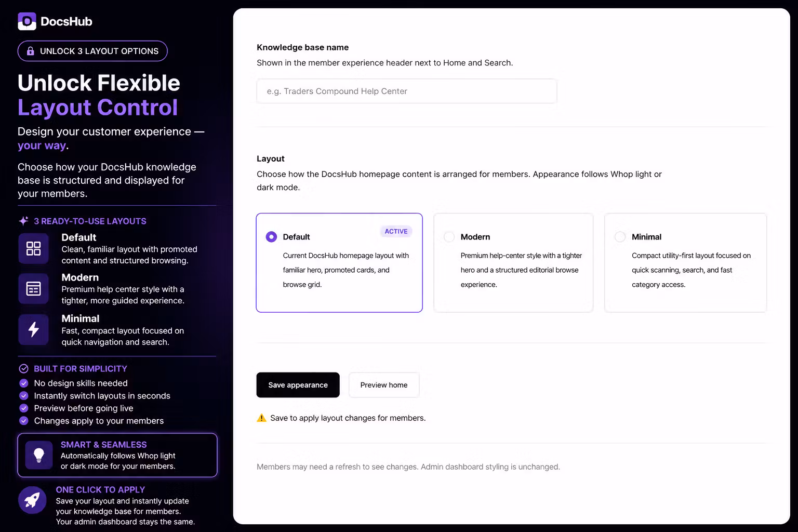Click the Knowledge base name label
This screenshot has height=532, width=798.
pos(302,47)
